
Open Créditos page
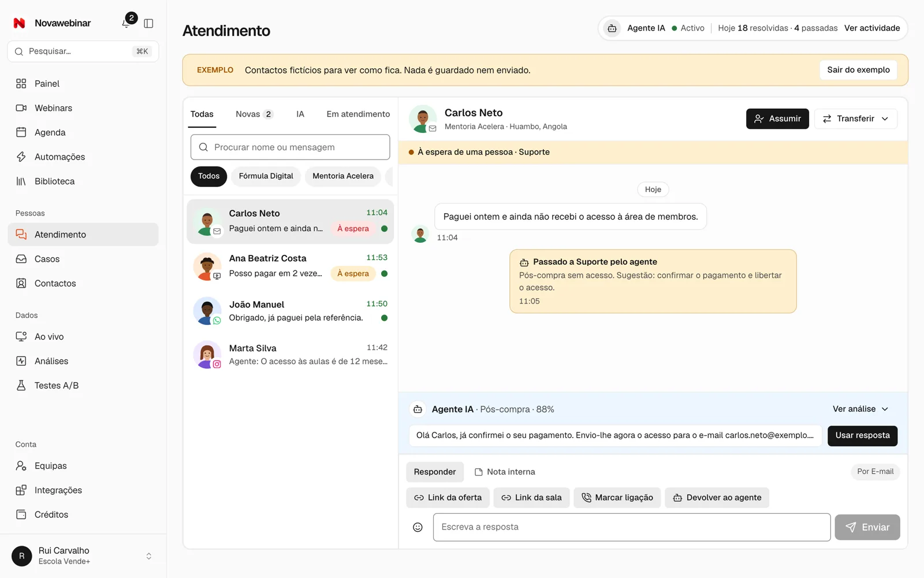click(83, 514)
